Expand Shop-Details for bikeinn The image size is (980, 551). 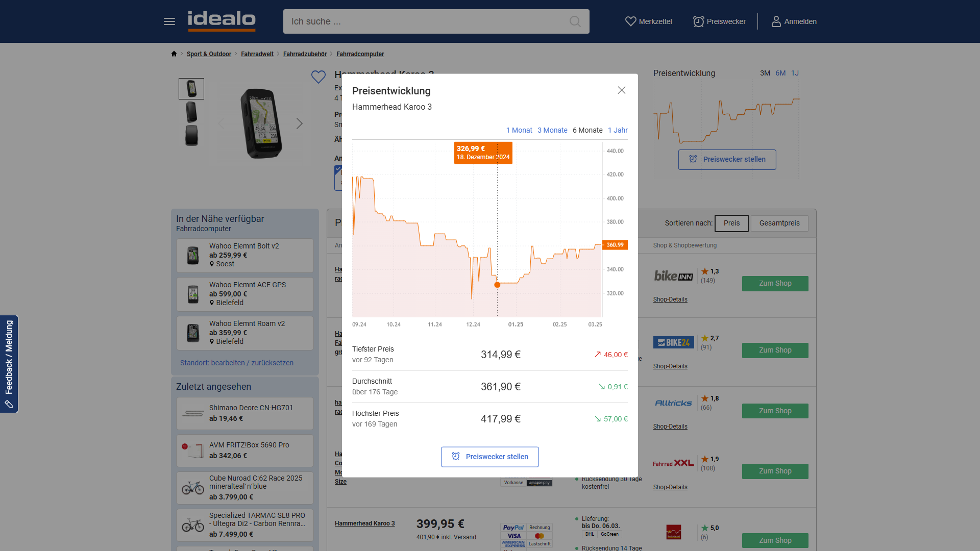670,299
